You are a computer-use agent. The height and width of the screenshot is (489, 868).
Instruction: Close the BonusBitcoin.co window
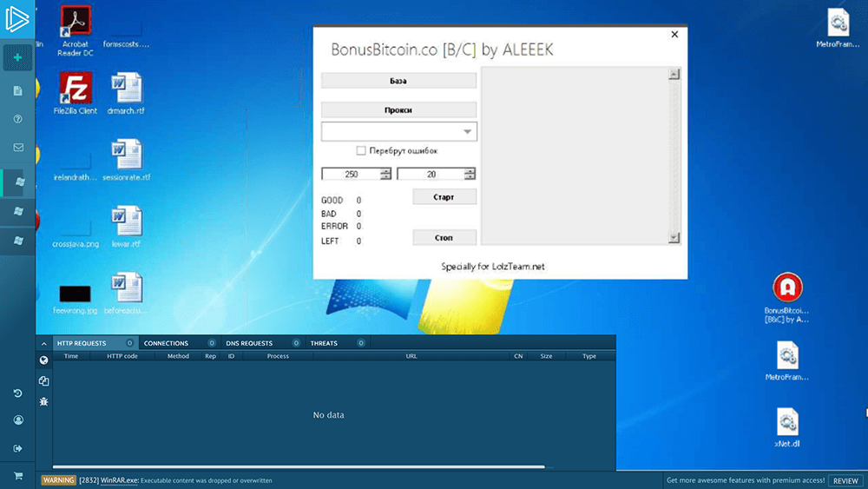point(674,35)
